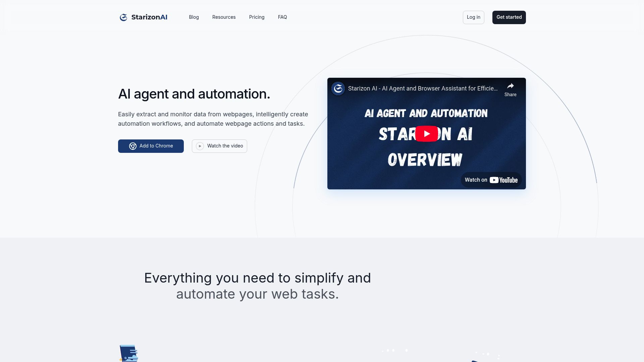Click the Share arrow on the video
The image size is (644, 362).
(510, 90)
